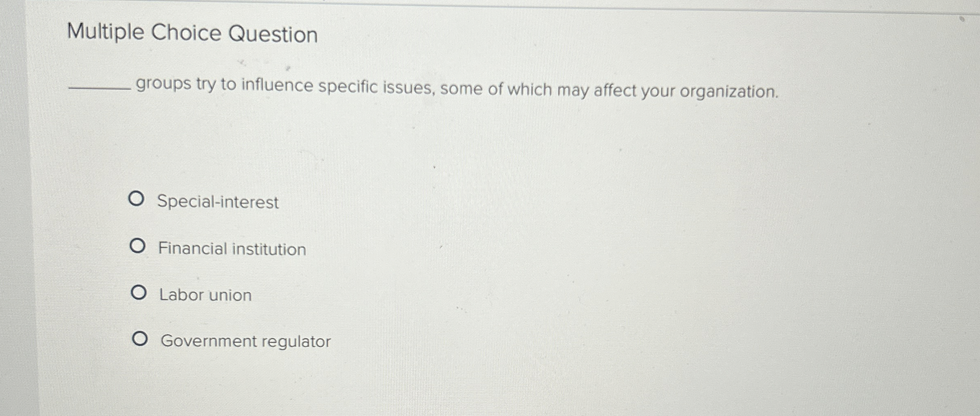Click the Labor union answer label

click(x=205, y=295)
